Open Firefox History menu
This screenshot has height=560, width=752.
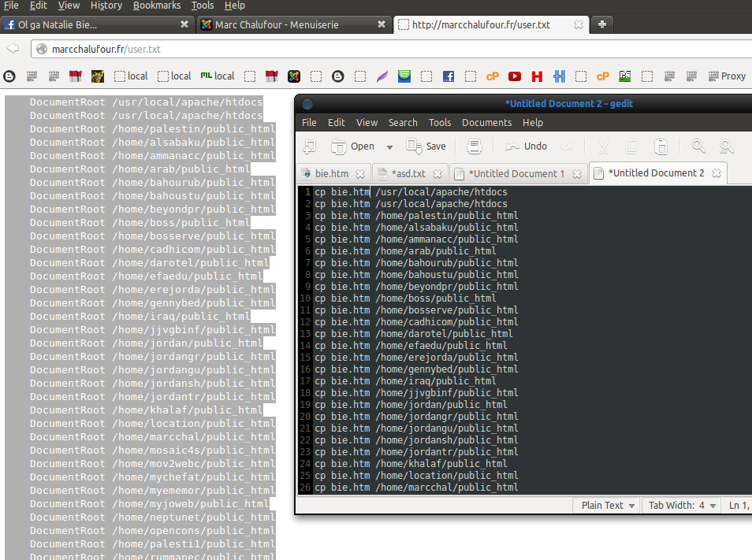pyautogui.click(x=106, y=6)
